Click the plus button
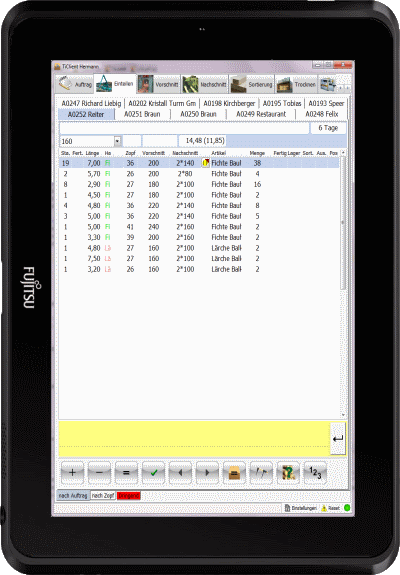400x575 pixels. click(x=72, y=473)
